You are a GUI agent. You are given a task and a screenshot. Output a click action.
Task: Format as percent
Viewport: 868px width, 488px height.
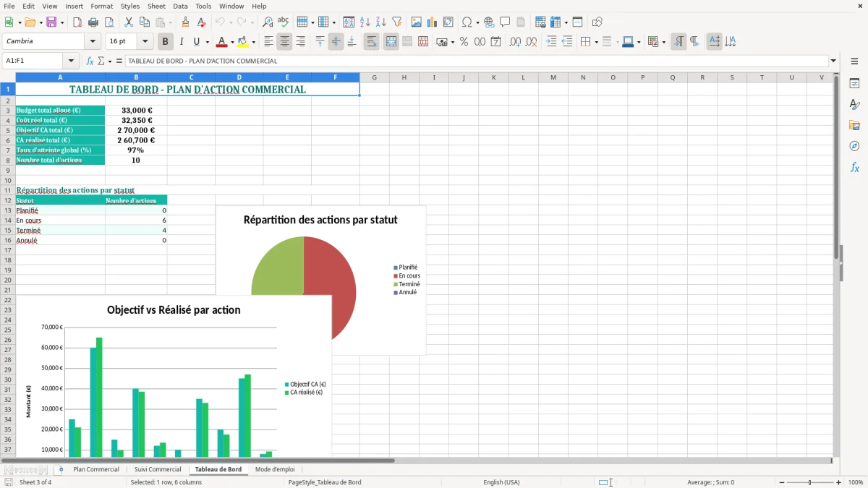click(x=464, y=42)
